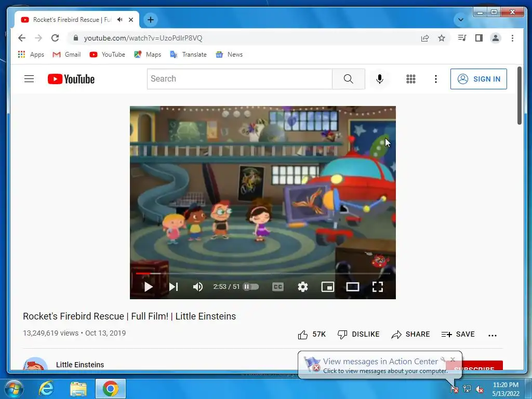Screen dimensions: 532x399
Task: Click the address bar URL
Action: (143, 38)
